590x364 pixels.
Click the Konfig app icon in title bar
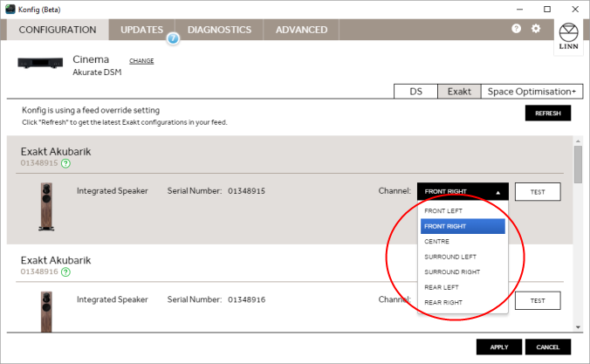click(10, 9)
